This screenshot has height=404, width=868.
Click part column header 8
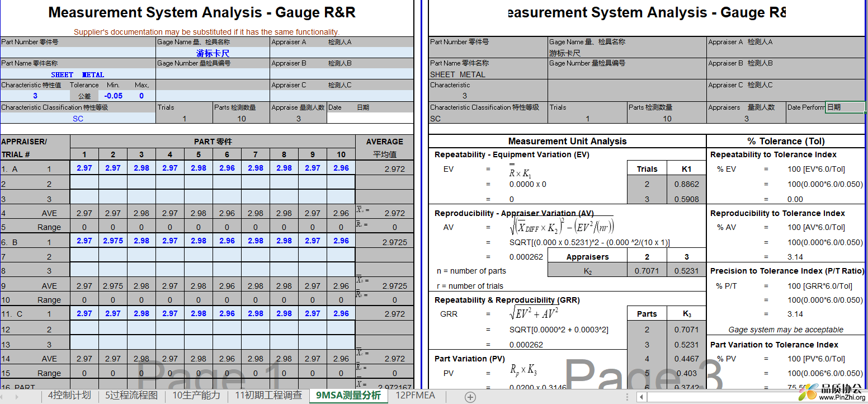pyautogui.click(x=284, y=154)
